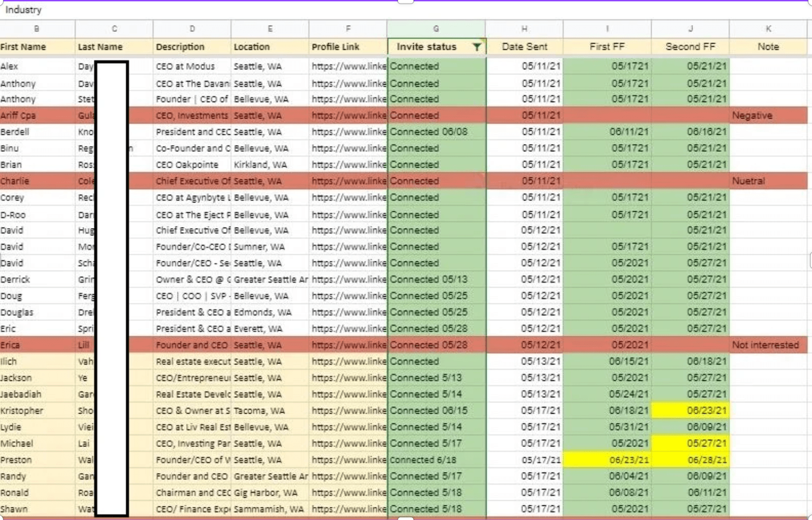Open profile link in Preston's row
The width and height of the screenshot is (812, 520).
(x=348, y=460)
